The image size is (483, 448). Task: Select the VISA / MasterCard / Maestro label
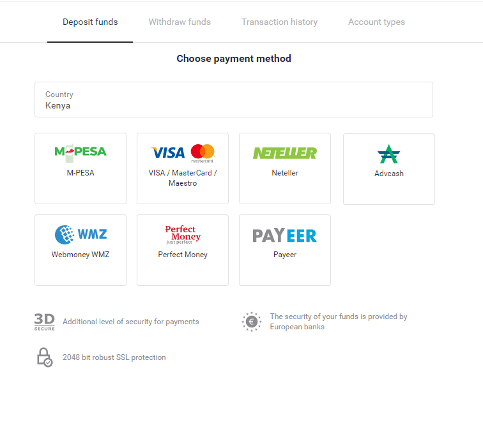[183, 178]
